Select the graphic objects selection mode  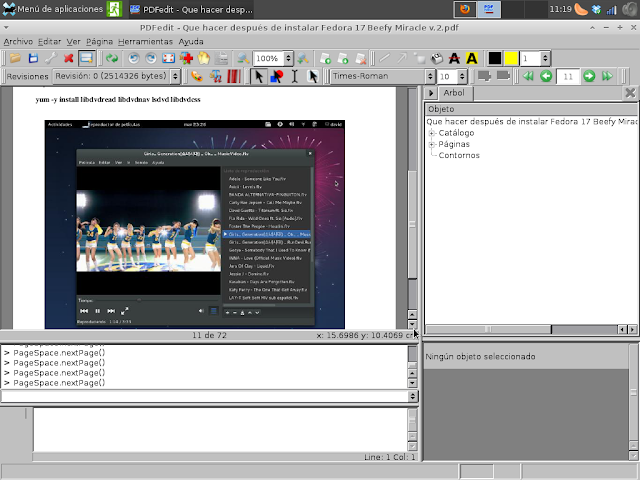[277, 76]
